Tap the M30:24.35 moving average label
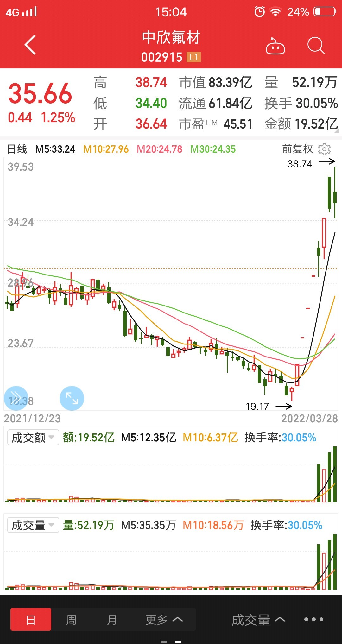This screenshot has height=644, width=342. pyautogui.click(x=213, y=149)
